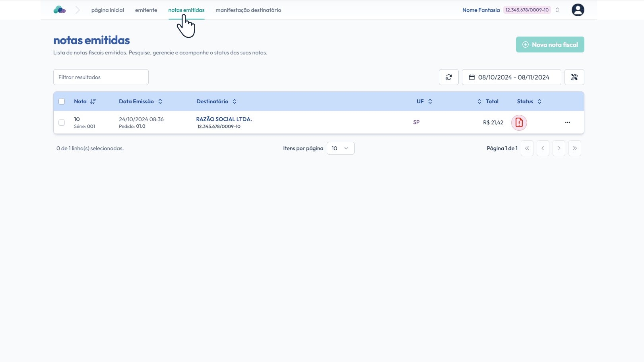This screenshot has height=362, width=644.
Task: Click the red error status icon
Action: coord(519,123)
